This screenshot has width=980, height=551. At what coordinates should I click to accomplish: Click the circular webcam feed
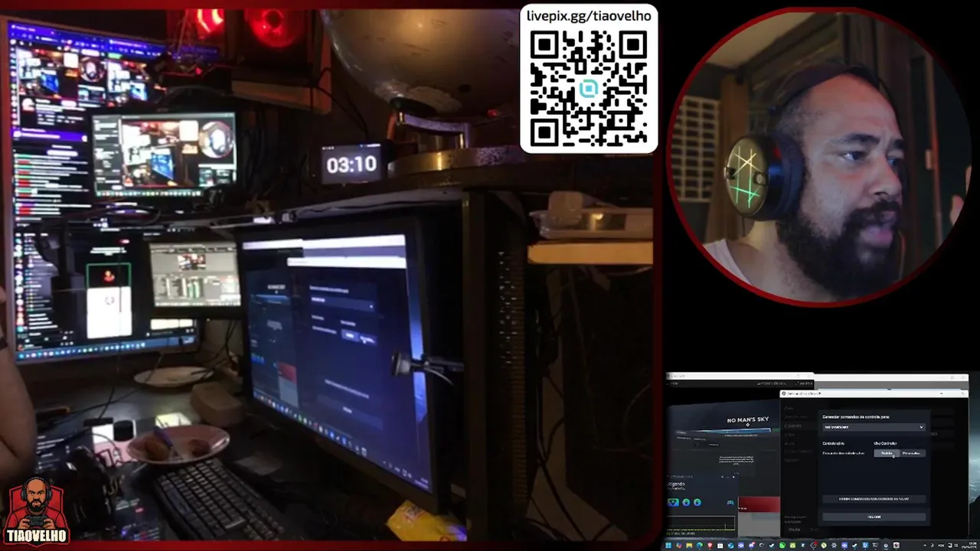819,157
